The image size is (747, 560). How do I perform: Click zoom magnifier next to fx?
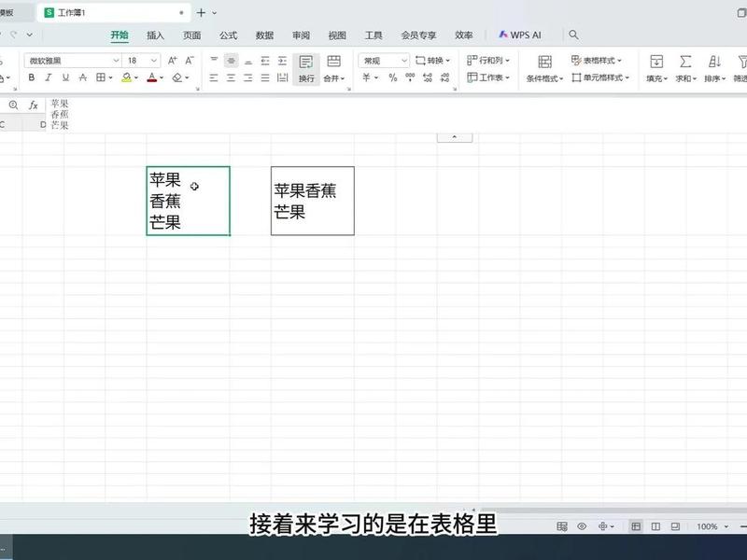click(13, 105)
